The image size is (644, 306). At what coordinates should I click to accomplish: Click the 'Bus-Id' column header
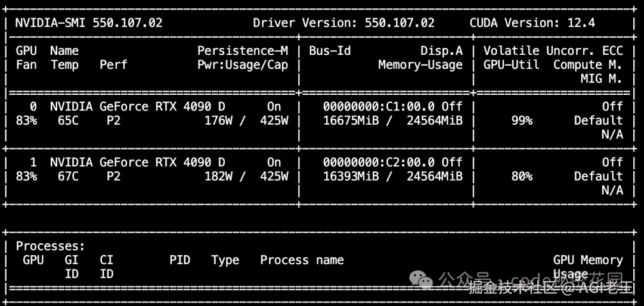(x=330, y=51)
